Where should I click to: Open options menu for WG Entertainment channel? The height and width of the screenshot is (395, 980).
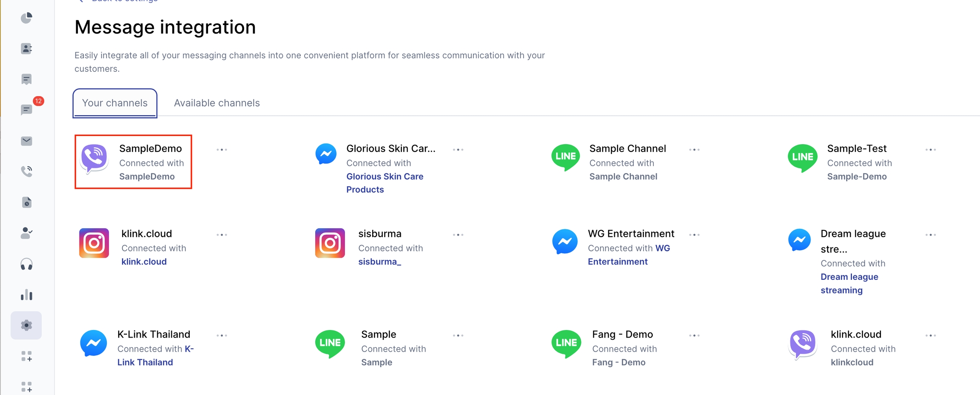(x=694, y=235)
